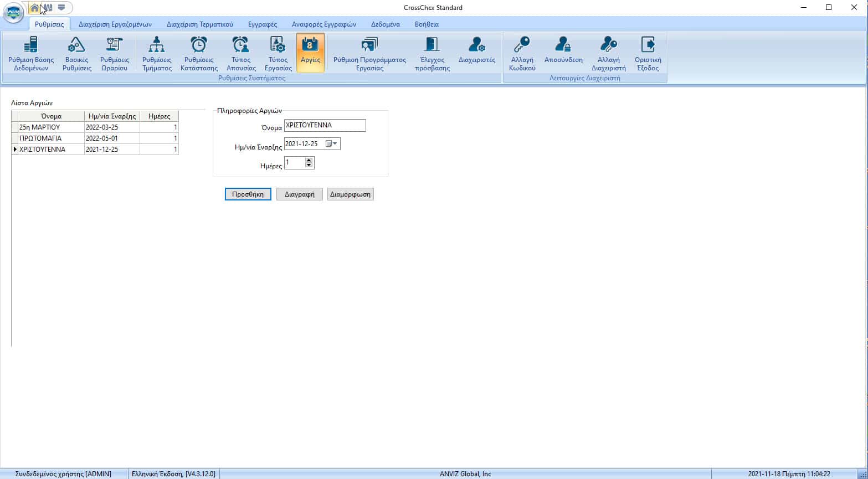Select the Αργίες holidays ribbon button
Image resolution: width=868 pixels, height=479 pixels.
(310, 53)
